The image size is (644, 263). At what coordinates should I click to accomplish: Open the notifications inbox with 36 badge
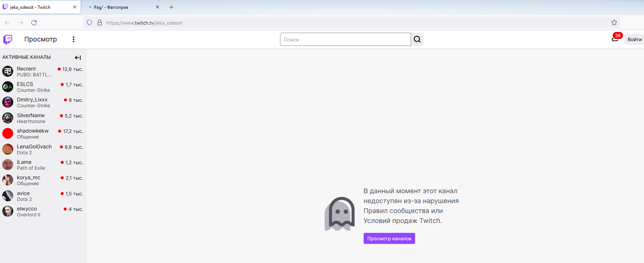click(615, 39)
